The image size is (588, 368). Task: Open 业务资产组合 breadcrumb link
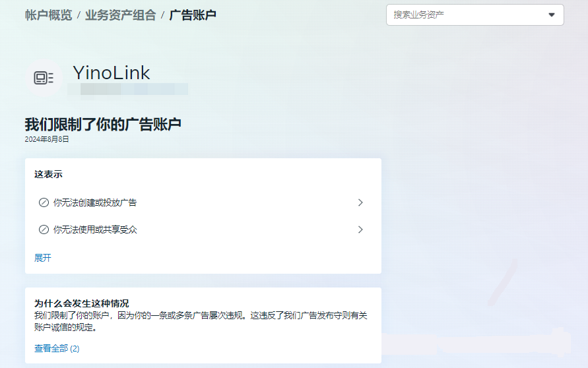click(x=120, y=15)
